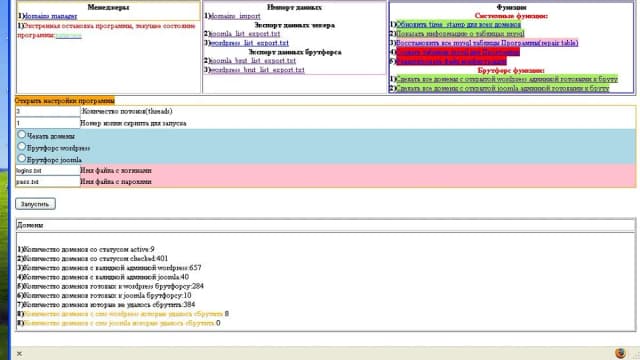
Task: Open the show mysql tables information link
Action: [460, 34]
